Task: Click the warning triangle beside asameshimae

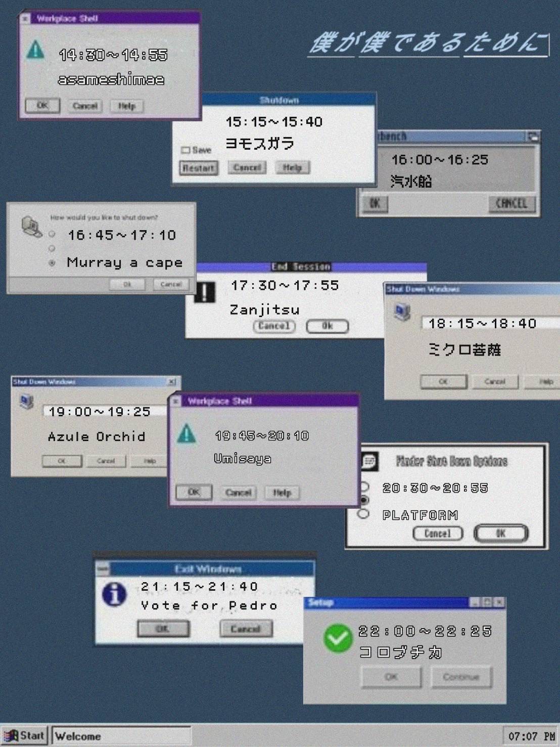Action: pos(35,50)
